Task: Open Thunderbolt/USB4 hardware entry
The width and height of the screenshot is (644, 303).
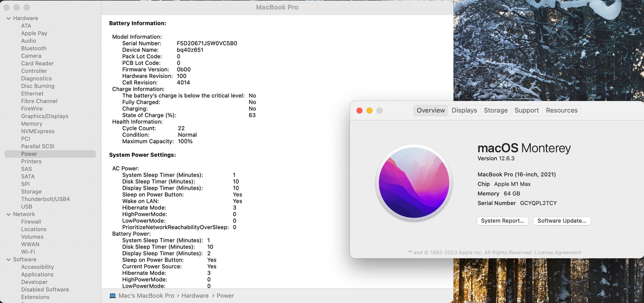Action: tap(45, 199)
